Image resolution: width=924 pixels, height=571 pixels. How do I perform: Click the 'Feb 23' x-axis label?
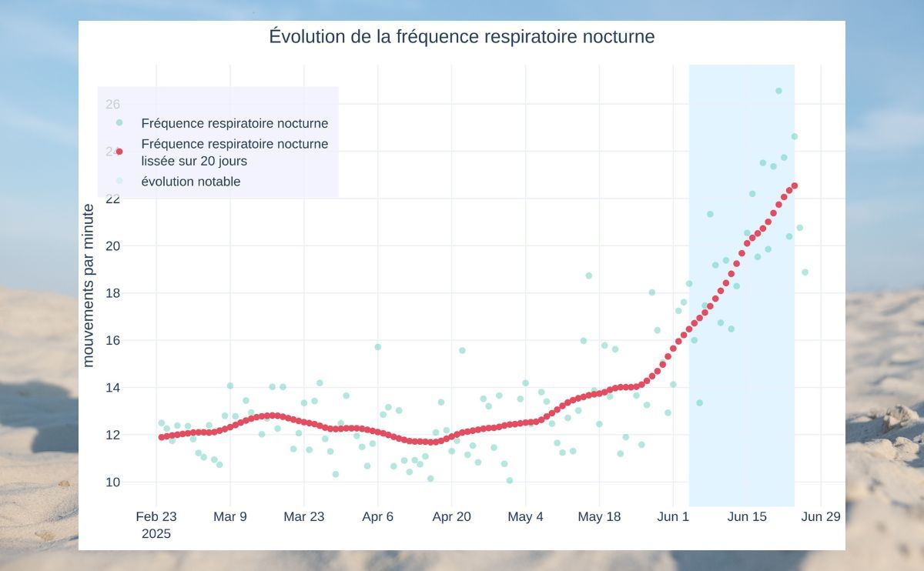click(x=156, y=517)
